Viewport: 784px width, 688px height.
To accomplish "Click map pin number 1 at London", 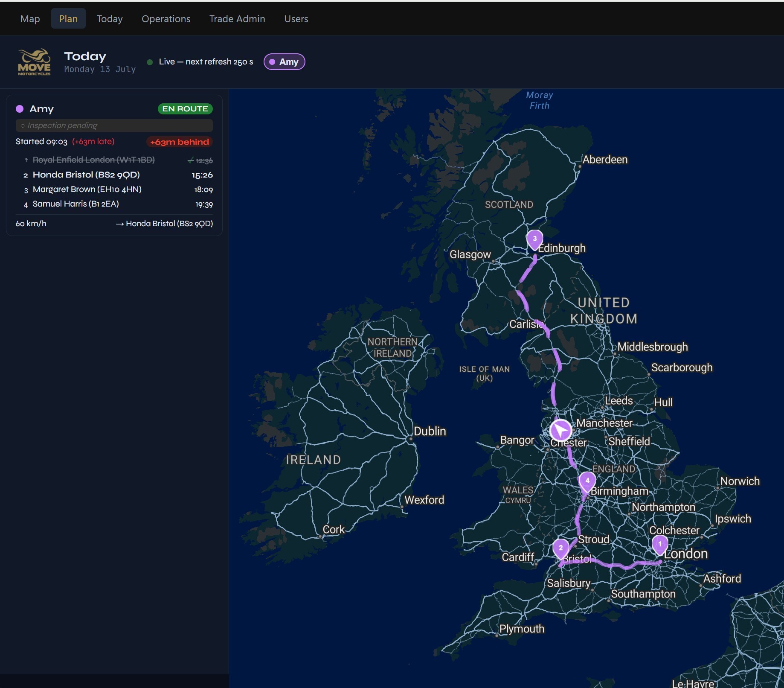I will click(660, 545).
